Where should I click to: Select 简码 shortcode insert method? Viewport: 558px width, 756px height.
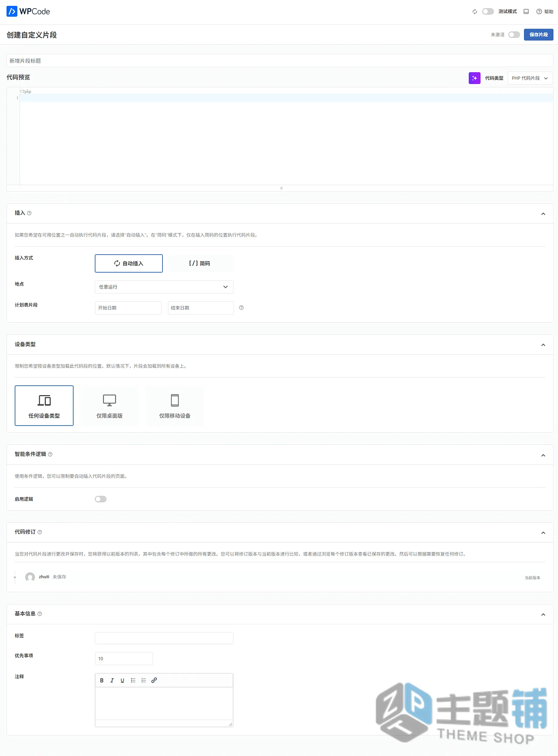[199, 263]
